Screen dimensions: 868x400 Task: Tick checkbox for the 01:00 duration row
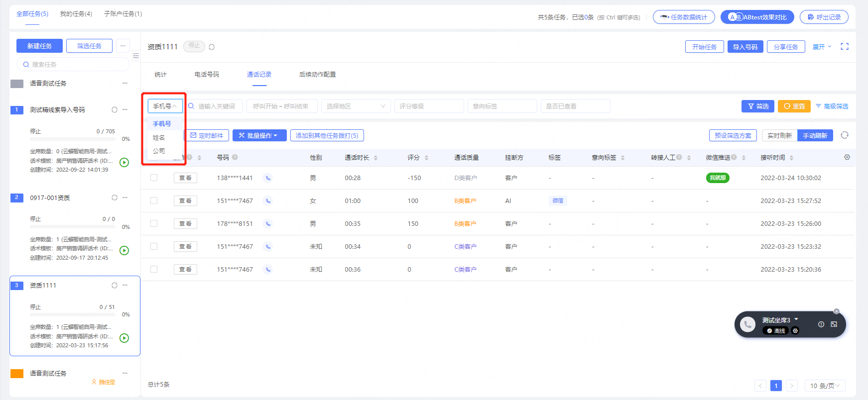(154, 200)
